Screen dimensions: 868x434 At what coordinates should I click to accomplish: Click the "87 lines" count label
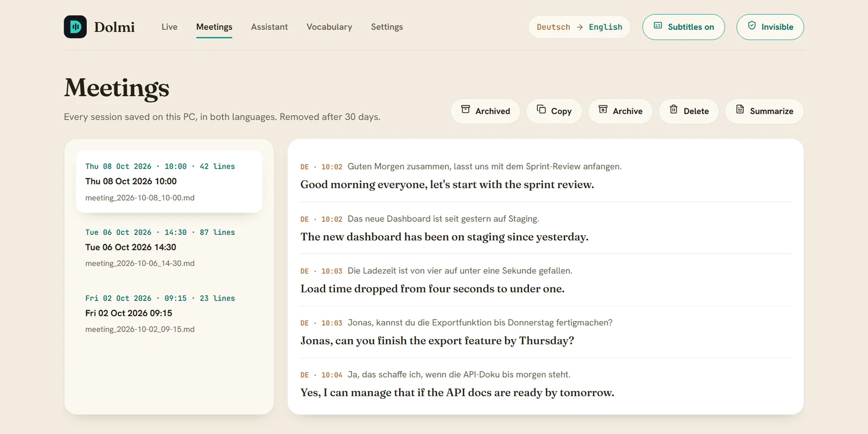[217, 232]
